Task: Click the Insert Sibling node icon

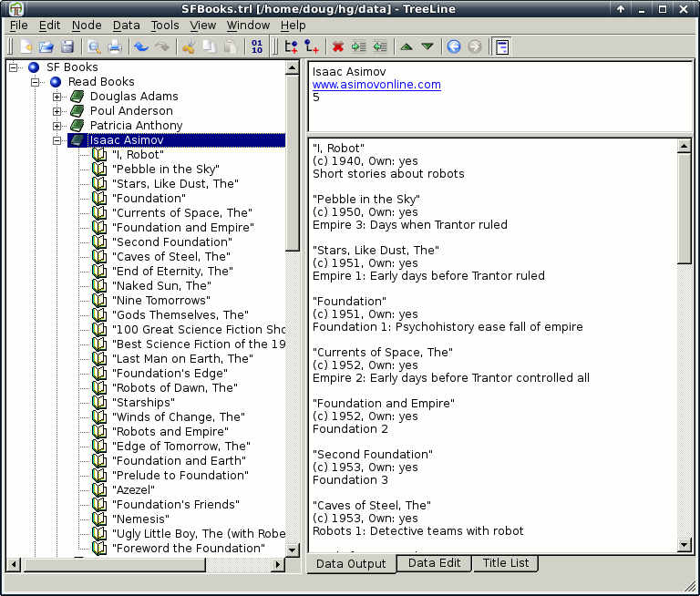Action: pyautogui.click(x=291, y=46)
